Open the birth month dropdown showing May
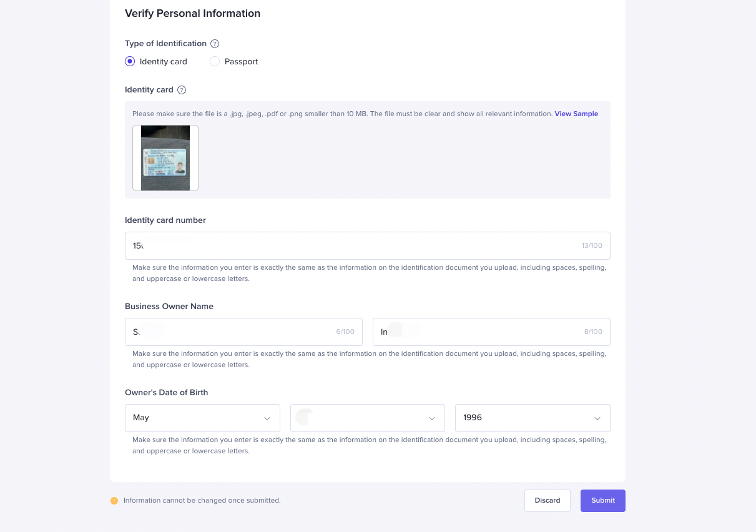This screenshot has height=532, width=756. pyautogui.click(x=202, y=418)
